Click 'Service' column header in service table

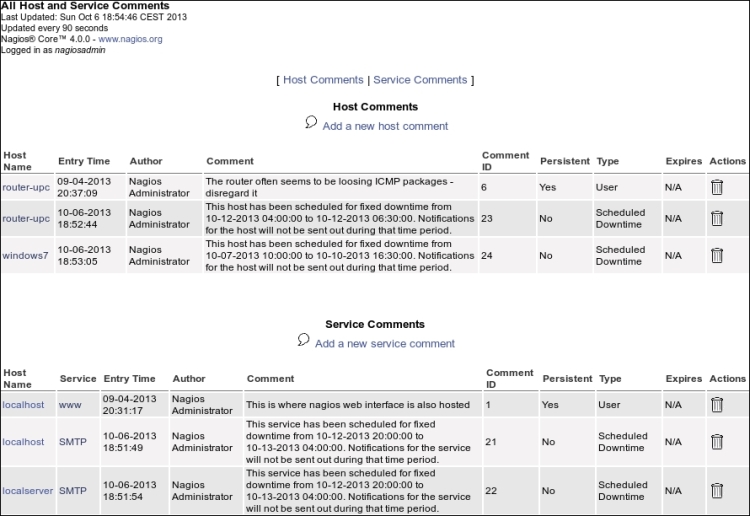pos(78,379)
